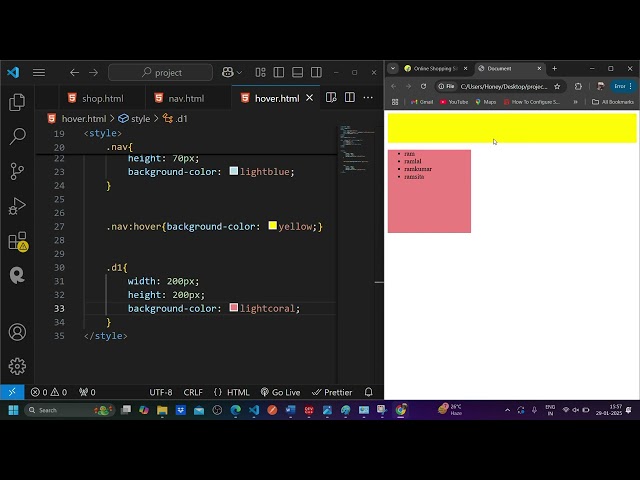
Task: Open the Chrome extensions puzzle icon
Action: (x=578, y=86)
